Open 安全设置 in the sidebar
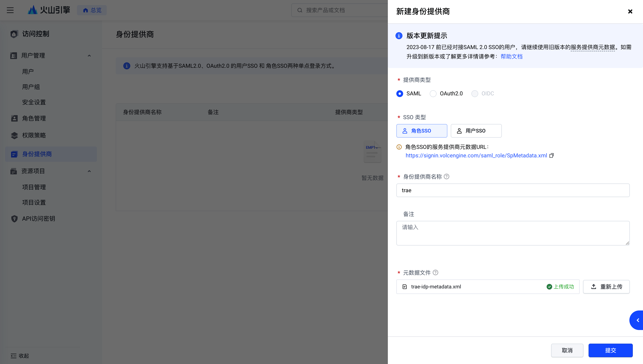 pos(34,102)
